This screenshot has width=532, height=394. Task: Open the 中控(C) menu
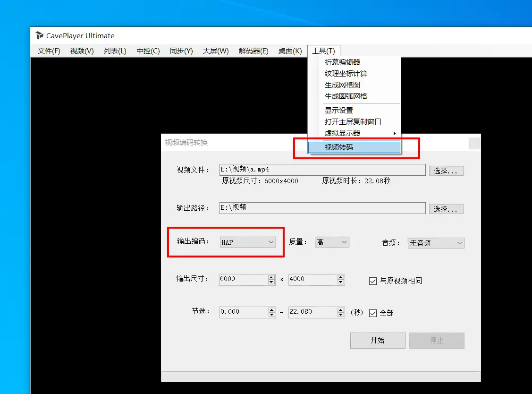148,51
